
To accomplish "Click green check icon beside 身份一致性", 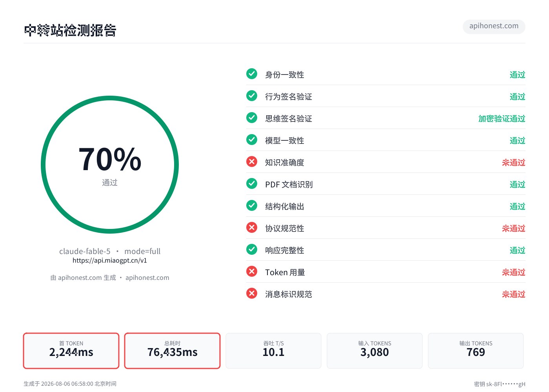I will click(x=252, y=74).
